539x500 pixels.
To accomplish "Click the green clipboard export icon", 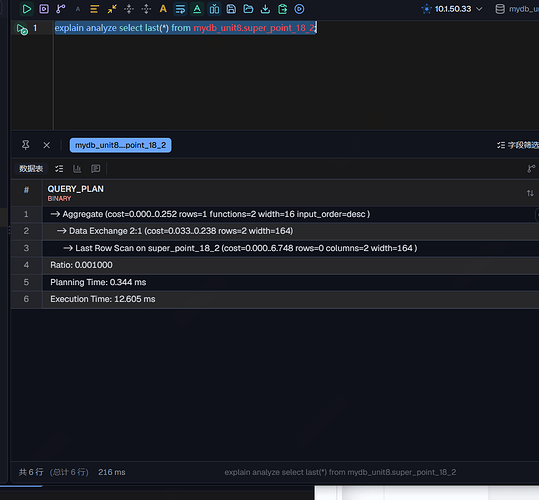I will click(x=283, y=9).
